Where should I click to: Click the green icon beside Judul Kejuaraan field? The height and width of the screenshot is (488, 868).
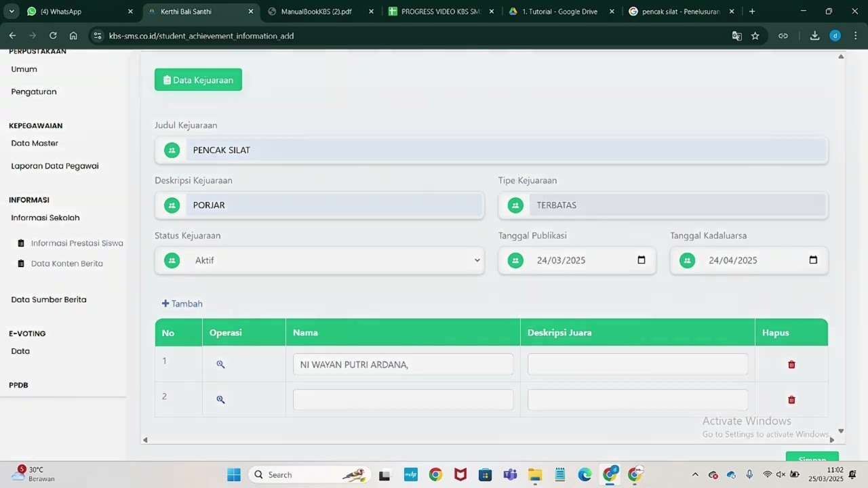pos(172,150)
